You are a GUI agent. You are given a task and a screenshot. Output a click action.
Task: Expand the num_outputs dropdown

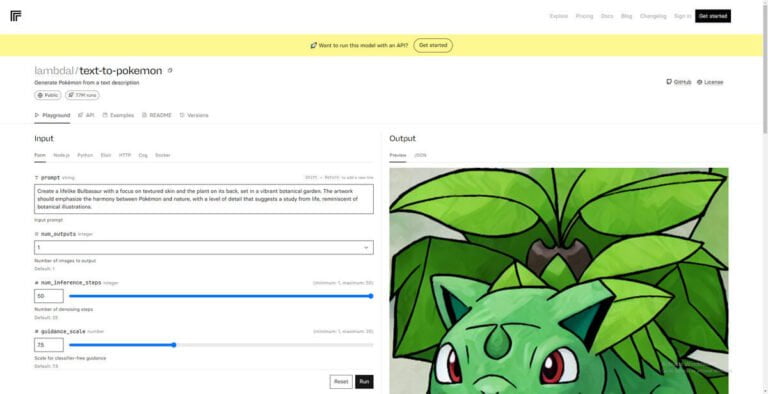coord(204,247)
